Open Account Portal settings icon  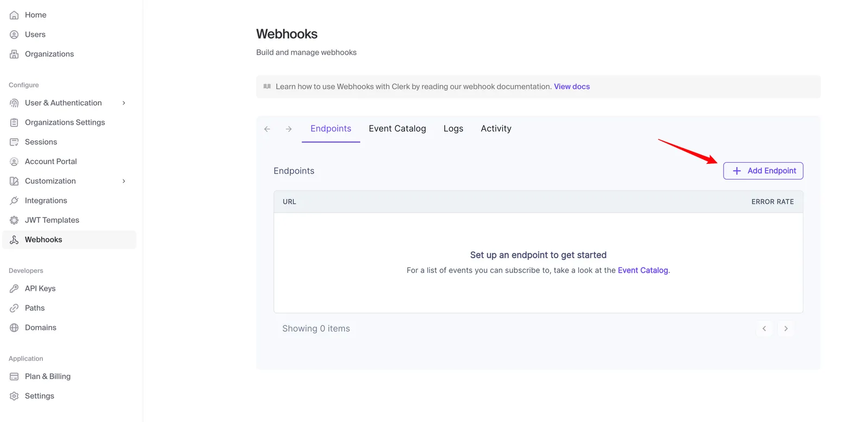pos(14,161)
